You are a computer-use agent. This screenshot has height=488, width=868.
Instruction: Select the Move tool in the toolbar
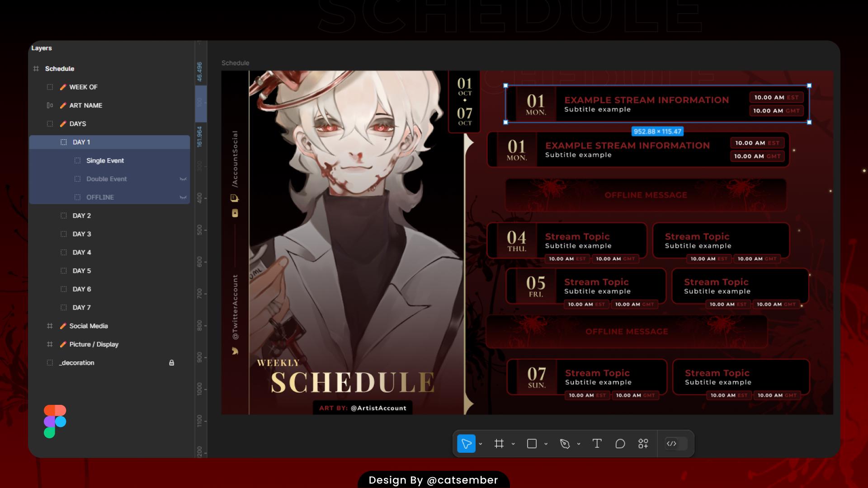coord(467,444)
